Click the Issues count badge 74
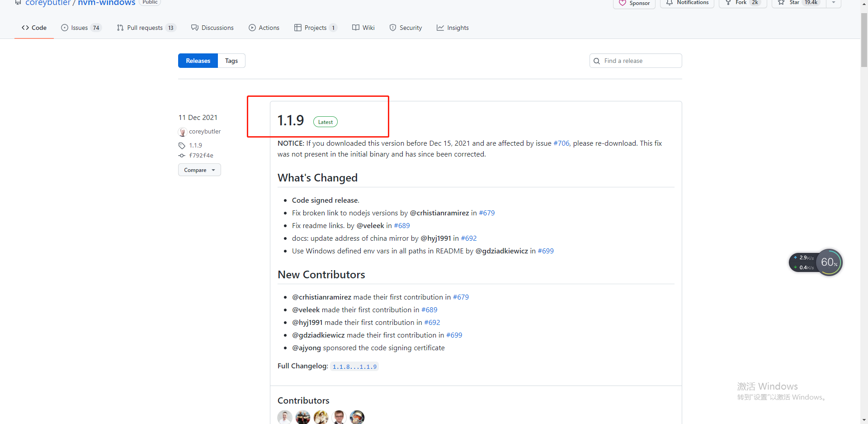This screenshot has height=424, width=868. pos(96,28)
